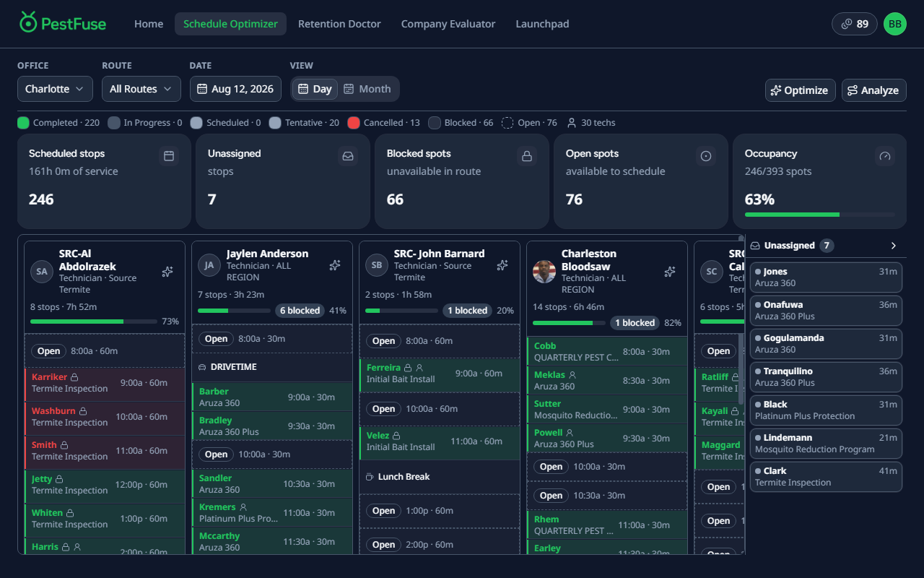
Task: Toggle the In Progress status filter
Action: click(145, 123)
